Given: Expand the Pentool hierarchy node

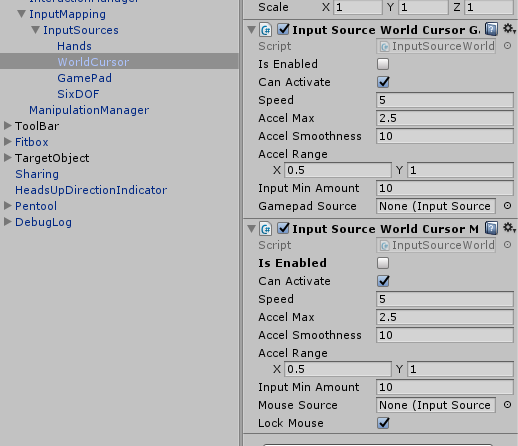Looking at the screenshot, I should 8,206.
